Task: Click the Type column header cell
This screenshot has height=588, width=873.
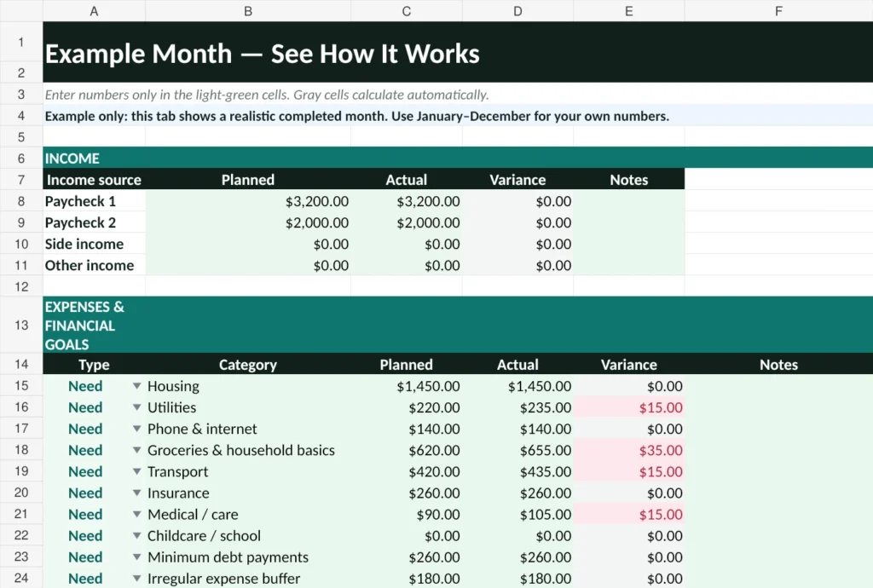Action: [94, 365]
